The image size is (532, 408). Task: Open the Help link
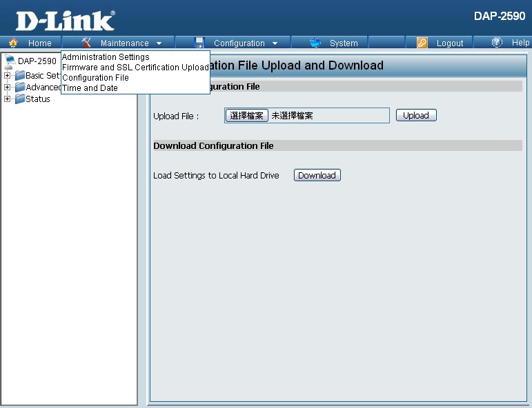click(520, 43)
